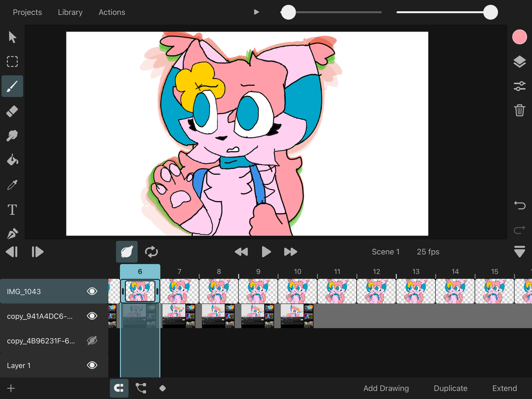Pick the Eraser tool
The width and height of the screenshot is (532, 399).
click(12, 111)
